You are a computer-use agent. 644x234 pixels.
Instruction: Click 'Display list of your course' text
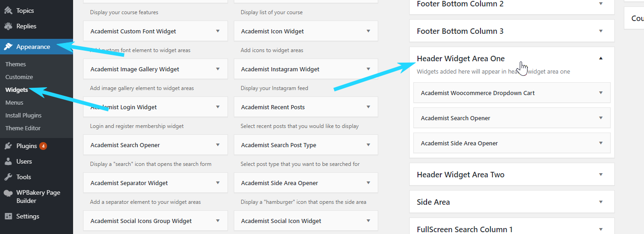click(272, 12)
